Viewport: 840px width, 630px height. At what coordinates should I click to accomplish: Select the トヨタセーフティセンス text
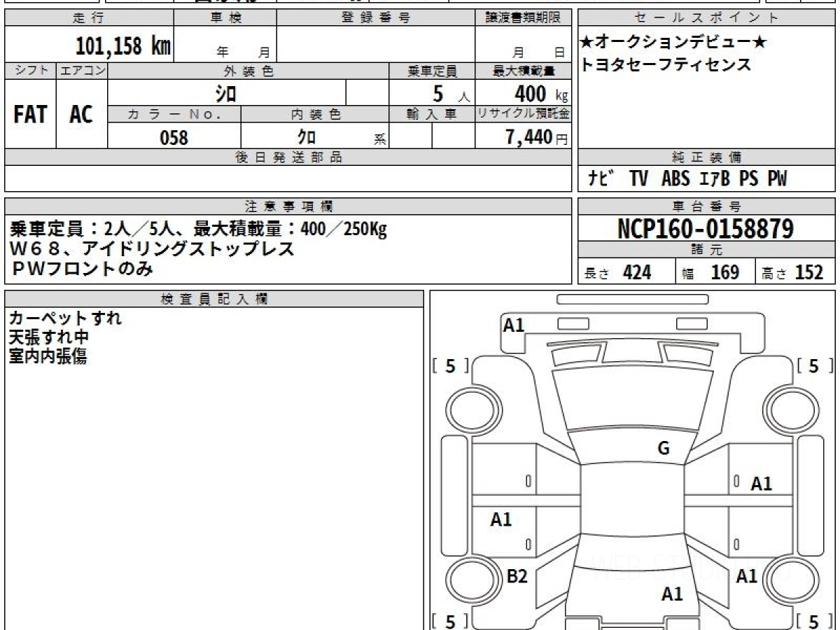coord(665,64)
